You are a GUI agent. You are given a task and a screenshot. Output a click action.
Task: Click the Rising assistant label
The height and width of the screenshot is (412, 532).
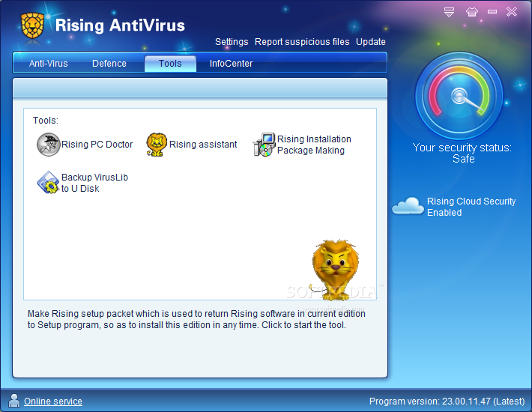tap(203, 145)
